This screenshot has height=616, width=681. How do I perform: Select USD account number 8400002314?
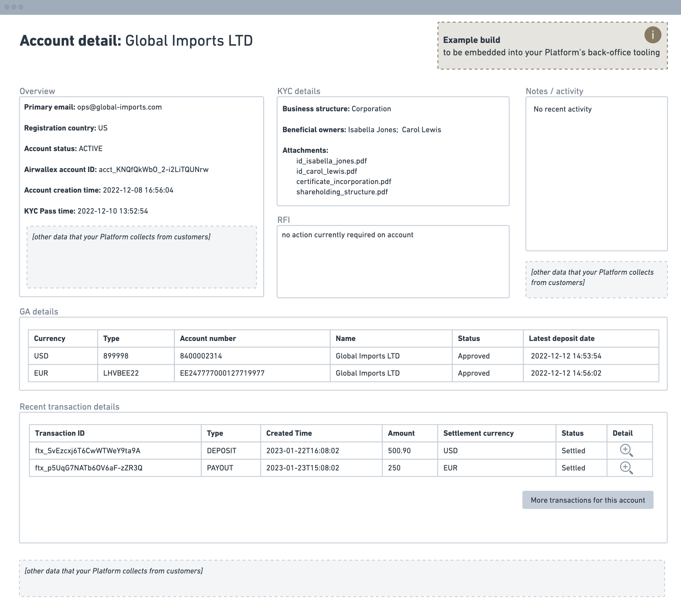point(201,356)
